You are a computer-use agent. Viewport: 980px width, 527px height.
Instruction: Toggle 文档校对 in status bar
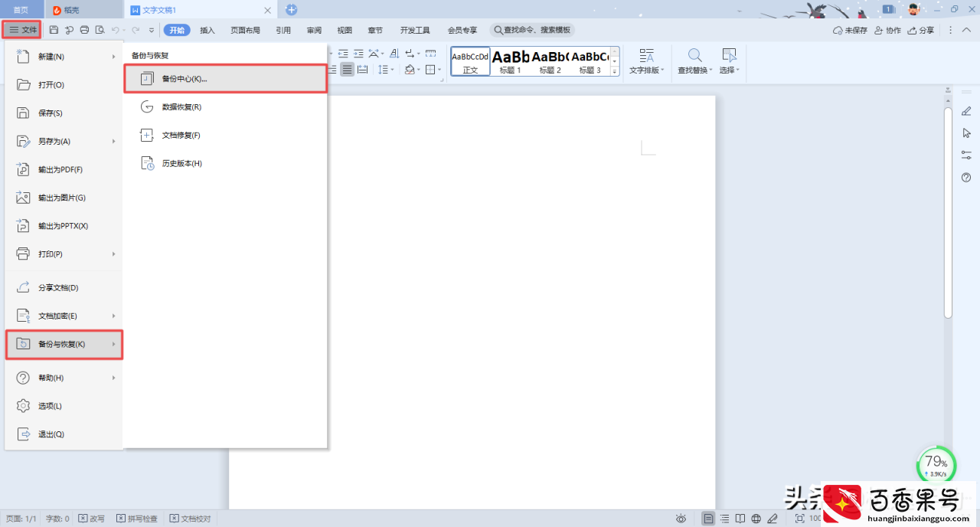(190, 519)
